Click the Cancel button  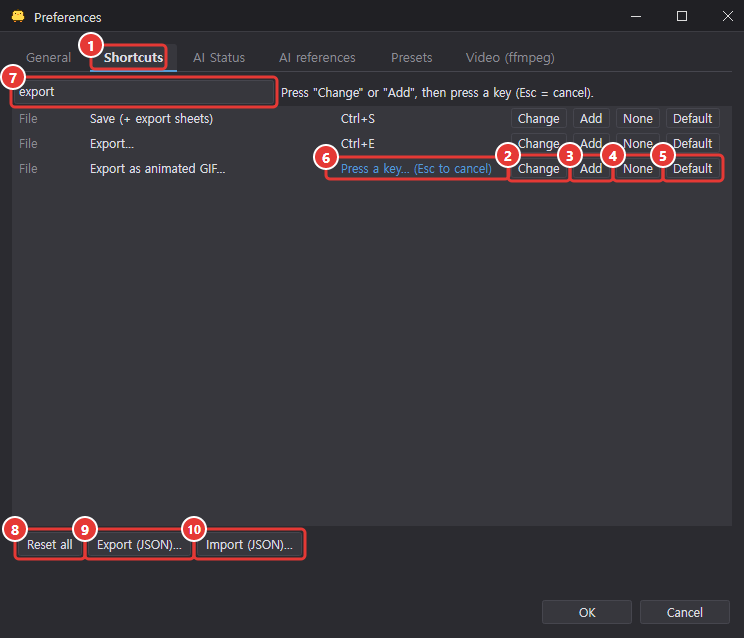[x=684, y=612]
